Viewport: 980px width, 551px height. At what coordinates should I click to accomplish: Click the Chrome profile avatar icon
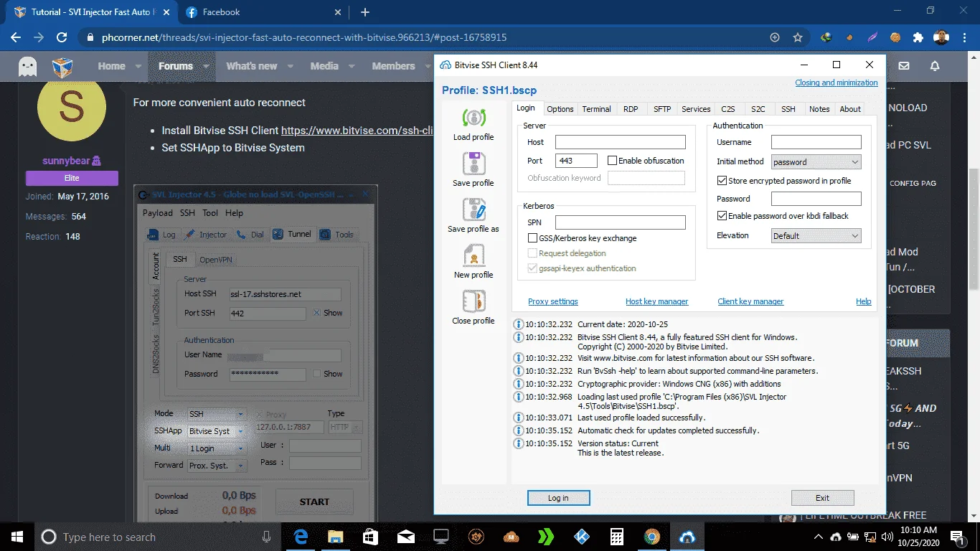tap(941, 37)
